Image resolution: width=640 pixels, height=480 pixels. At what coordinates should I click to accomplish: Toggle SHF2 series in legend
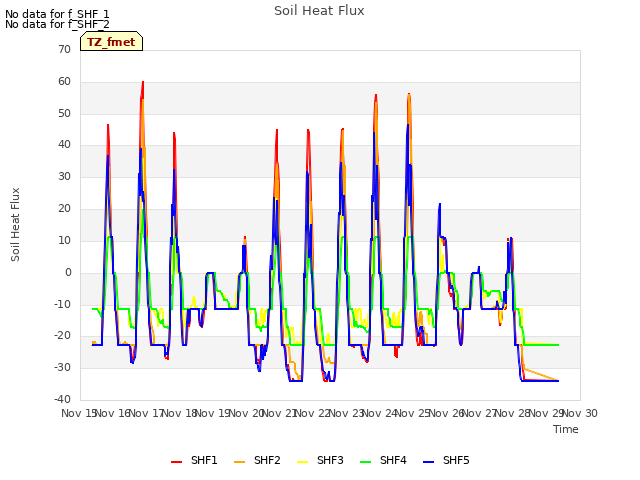click(x=257, y=460)
